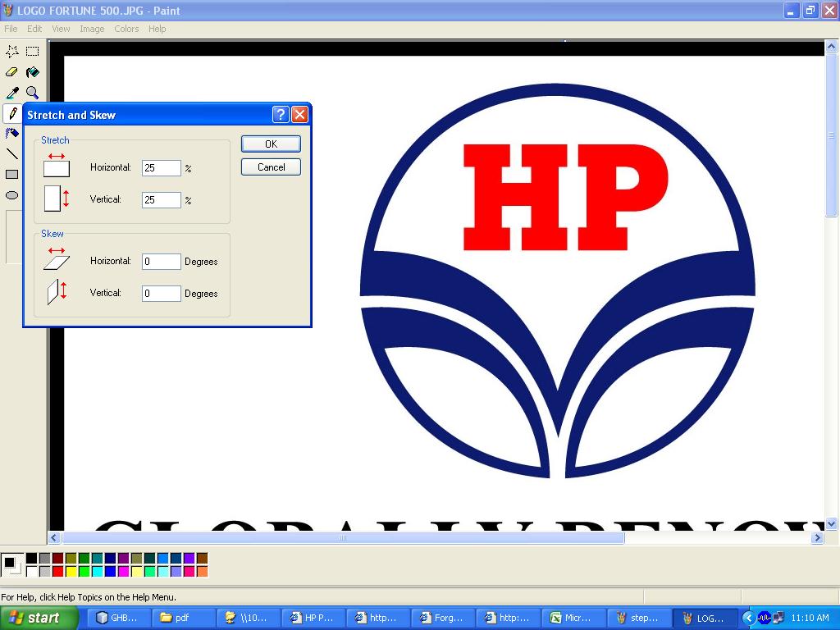Select the Free-Form Select tool
Image resolution: width=840 pixels, height=630 pixels.
[11, 51]
